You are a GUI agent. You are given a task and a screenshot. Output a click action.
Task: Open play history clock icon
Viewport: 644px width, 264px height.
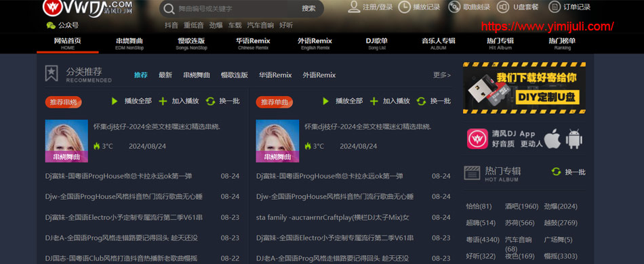[x=404, y=7]
